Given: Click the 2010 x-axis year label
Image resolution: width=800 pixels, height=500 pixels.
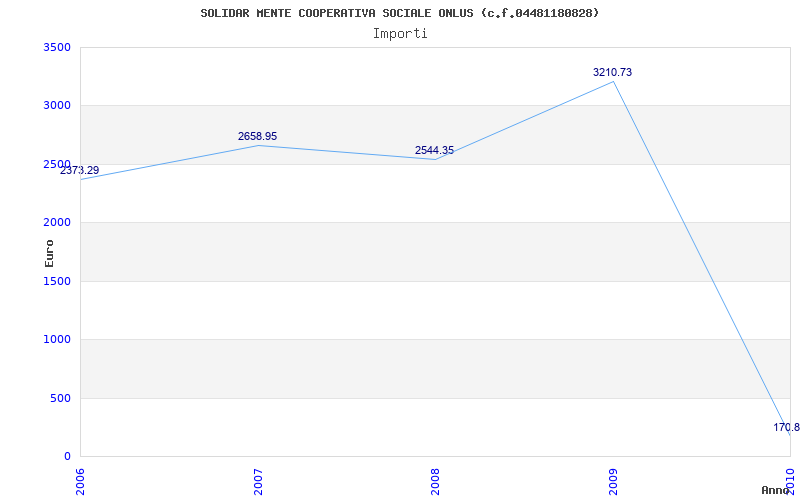Looking at the screenshot, I should point(791,481).
